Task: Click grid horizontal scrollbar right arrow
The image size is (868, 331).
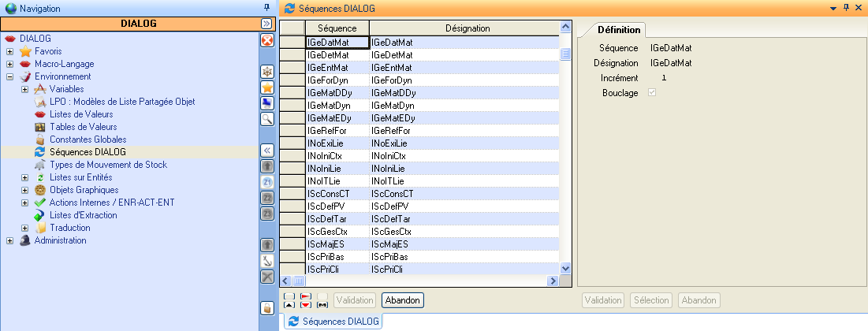Action: (553, 281)
